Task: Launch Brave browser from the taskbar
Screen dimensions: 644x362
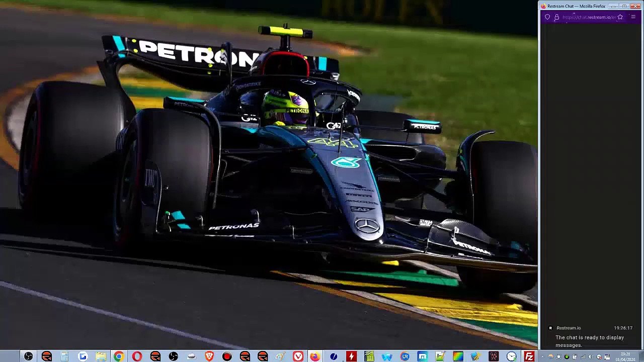Action: pos(209,356)
